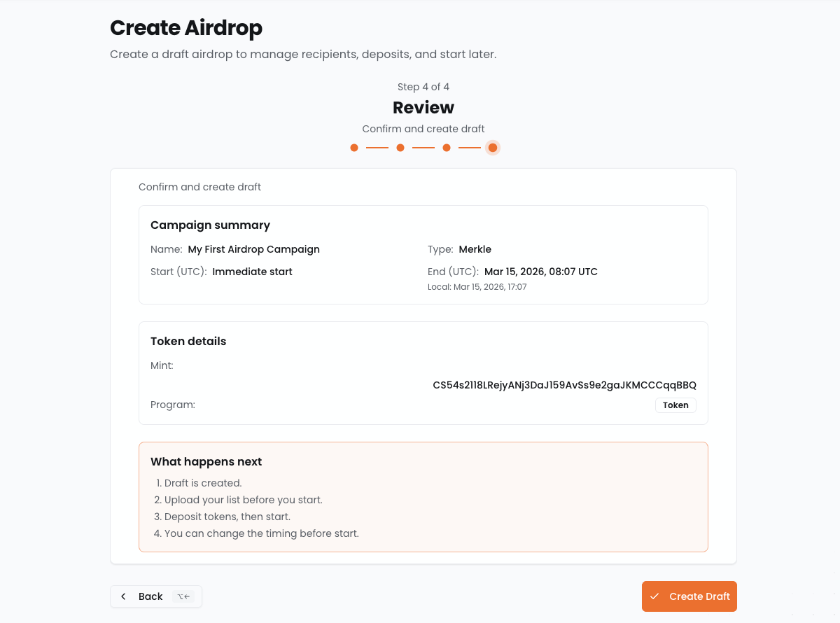Click the campaign name My First Airdrop Campaign
The width and height of the screenshot is (840, 623).
(x=253, y=249)
